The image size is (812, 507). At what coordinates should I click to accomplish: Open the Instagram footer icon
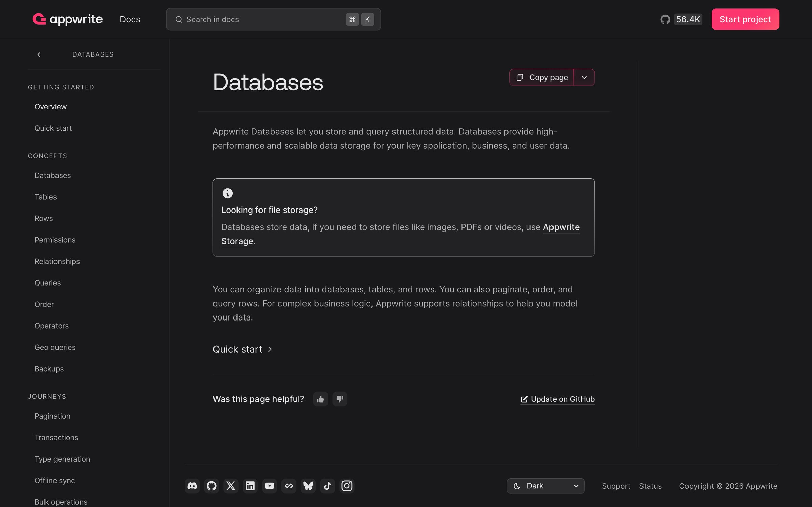point(347,486)
